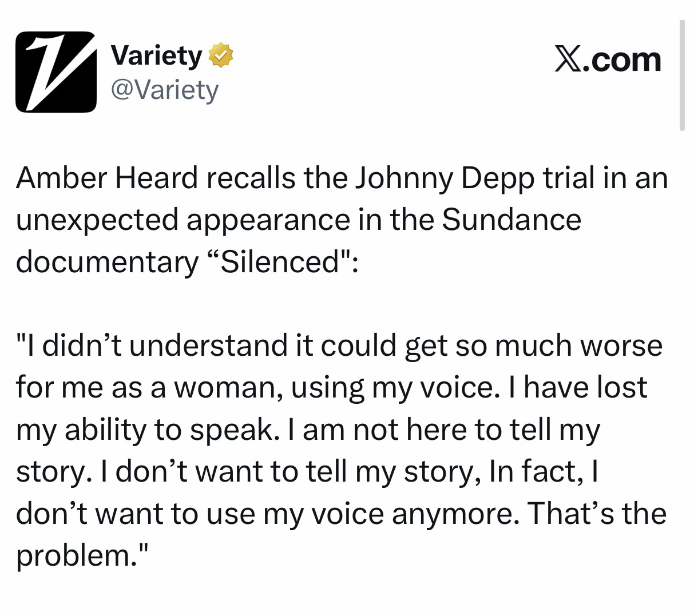Screen dimensions: 690x616
Task: Click the X.com label at top right
Action: point(608,59)
